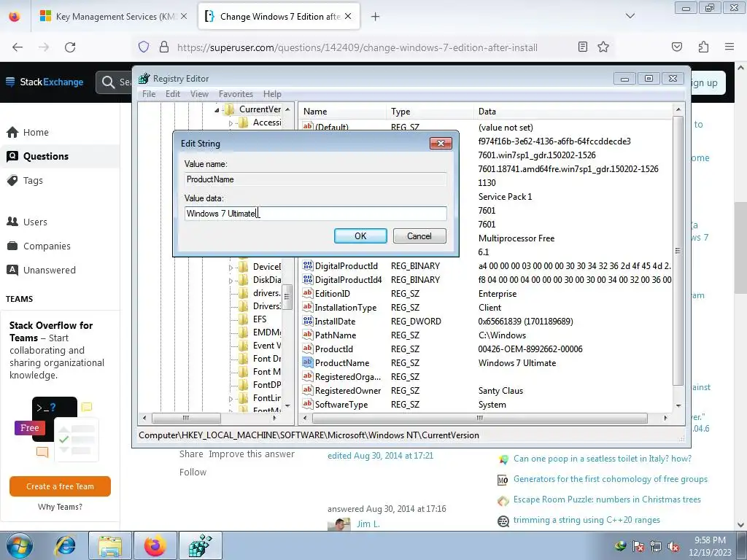Click the 'Santy Claus' data cell

[x=500, y=391]
